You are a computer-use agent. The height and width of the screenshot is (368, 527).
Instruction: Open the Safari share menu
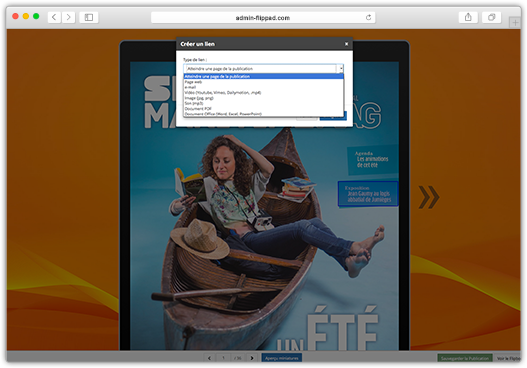(x=468, y=17)
